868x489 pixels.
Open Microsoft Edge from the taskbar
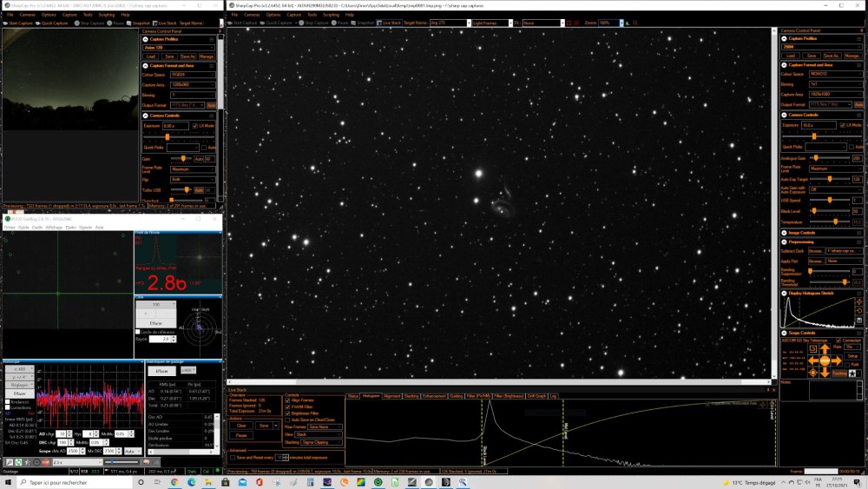coord(191,482)
